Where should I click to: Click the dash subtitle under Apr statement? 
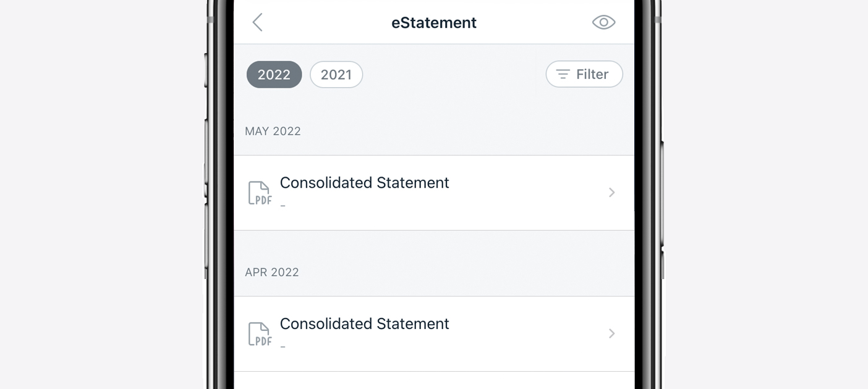pos(283,346)
